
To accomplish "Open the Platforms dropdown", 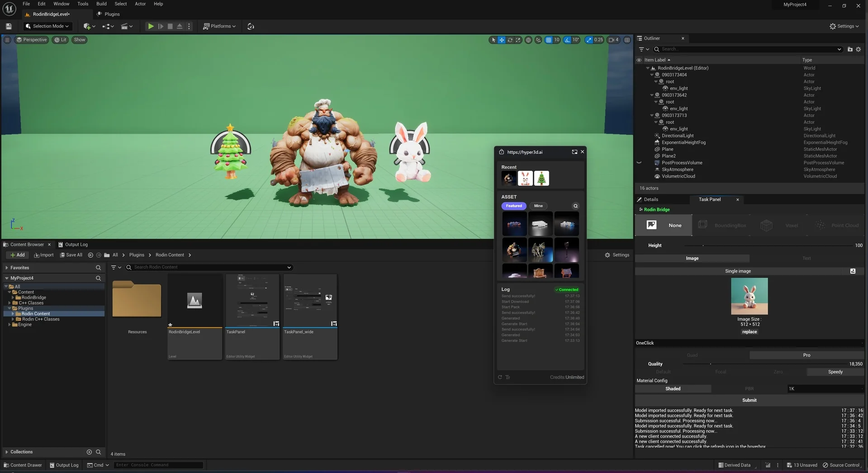I will [x=219, y=26].
